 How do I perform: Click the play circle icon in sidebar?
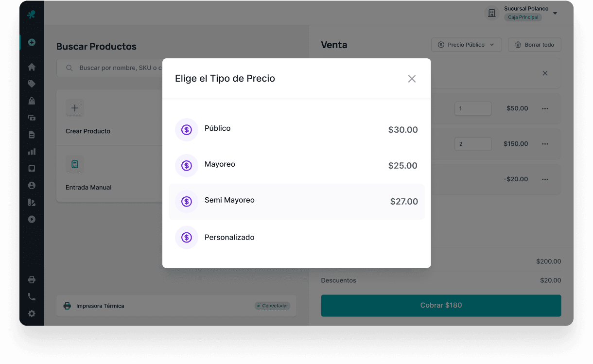click(x=32, y=219)
